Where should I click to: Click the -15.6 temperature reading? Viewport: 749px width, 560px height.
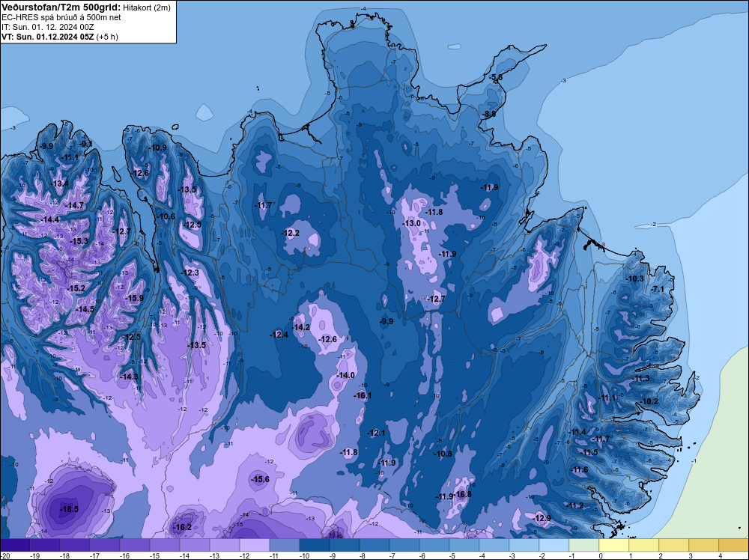[x=261, y=479]
